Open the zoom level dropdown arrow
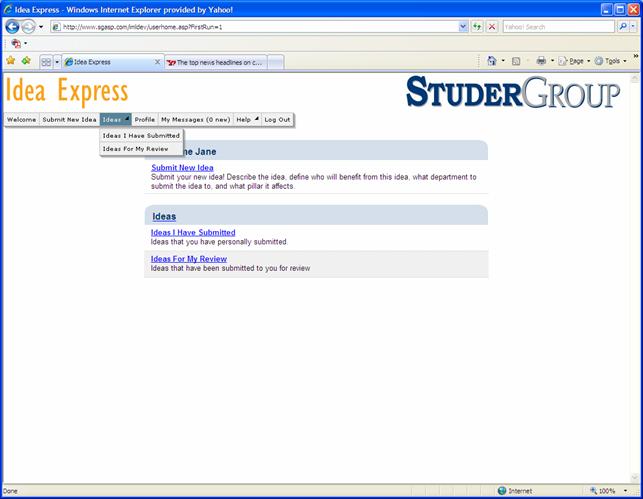Image resolution: width=643 pixels, height=499 pixels. (625, 490)
